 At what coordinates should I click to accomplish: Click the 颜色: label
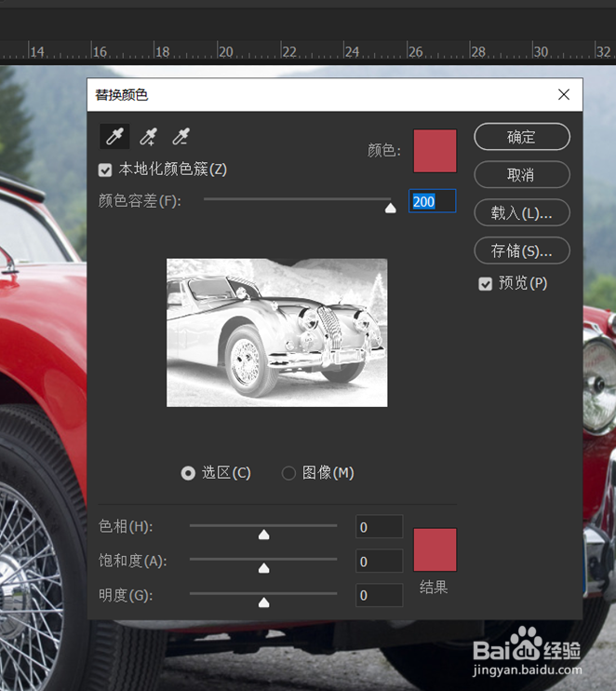[x=384, y=151]
